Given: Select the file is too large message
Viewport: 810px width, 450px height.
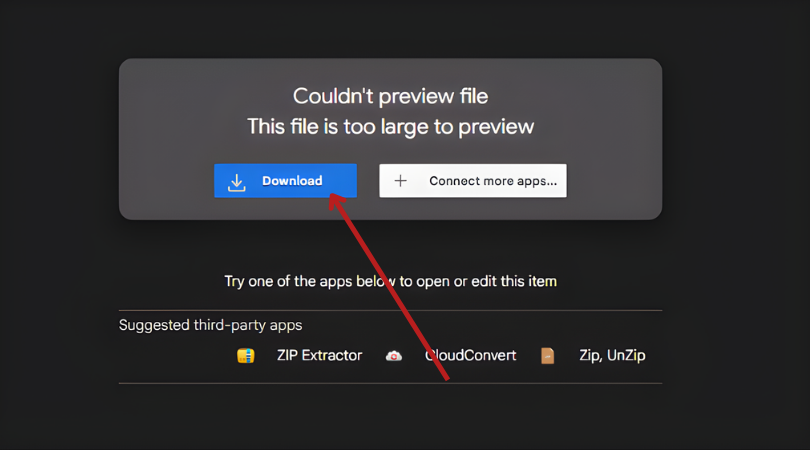Looking at the screenshot, I should 390,127.
